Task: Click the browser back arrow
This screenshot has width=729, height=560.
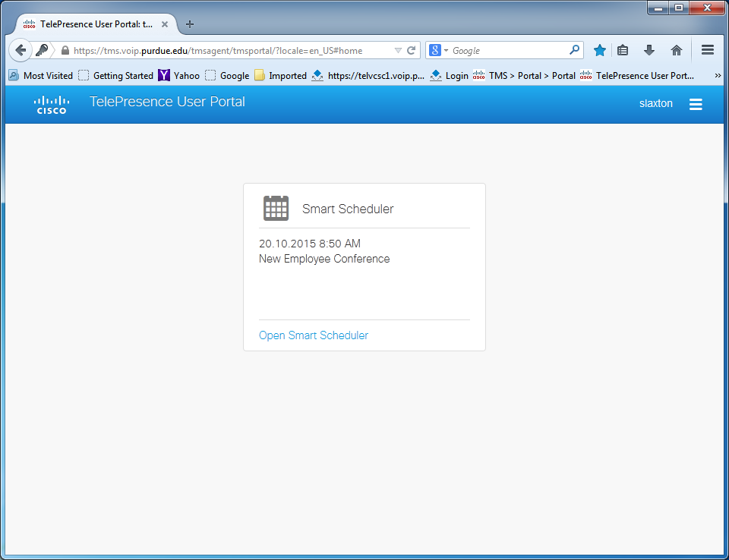Action: (21, 50)
